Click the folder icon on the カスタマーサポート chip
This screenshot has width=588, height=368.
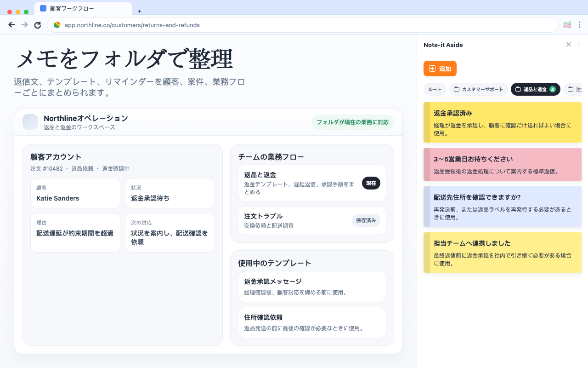point(457,89)
